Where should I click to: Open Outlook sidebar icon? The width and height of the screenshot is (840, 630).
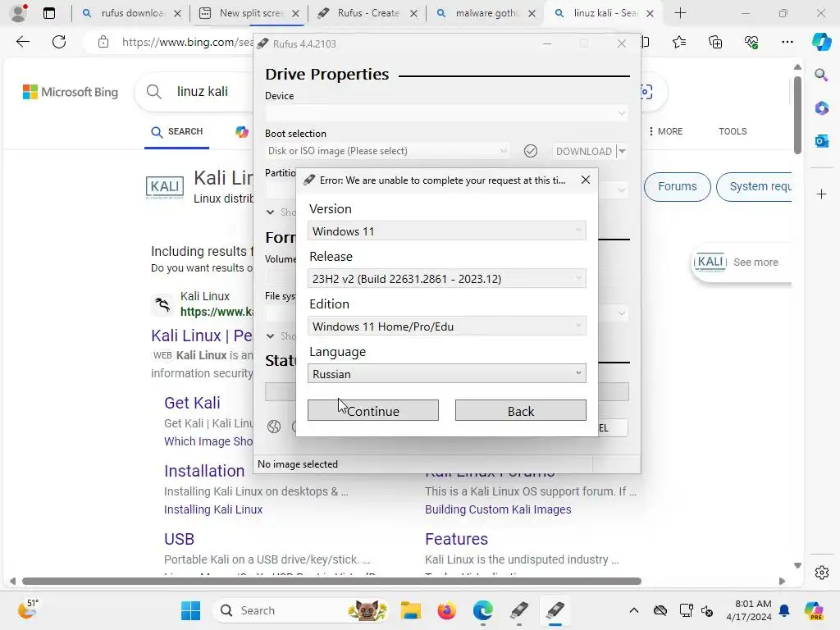pyautogui.click(x=821, y=141)
